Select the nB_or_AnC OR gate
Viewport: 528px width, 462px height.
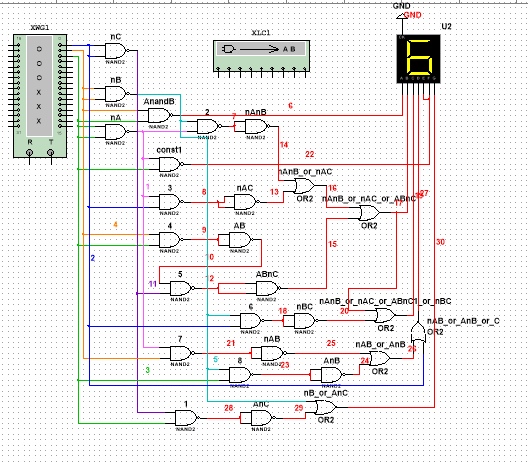[x=326, y=407]
